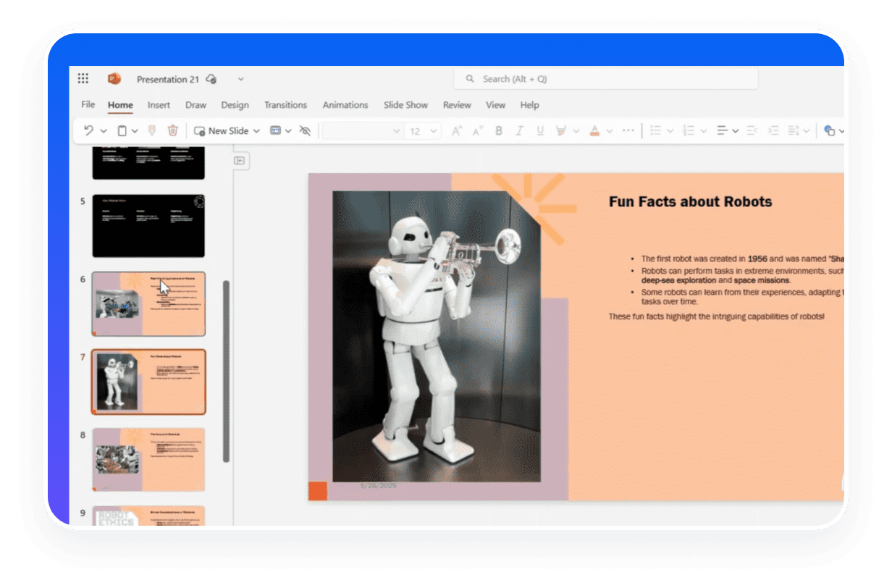Apply bold formatting to text

[x=498, y=131]
